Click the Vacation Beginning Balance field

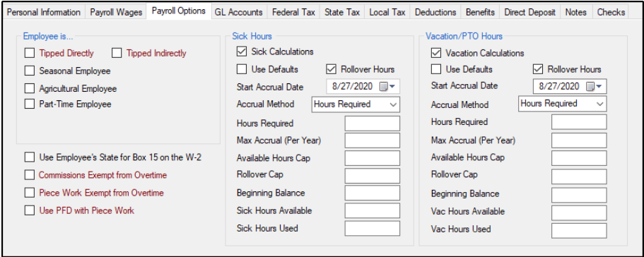click(579, 195)
